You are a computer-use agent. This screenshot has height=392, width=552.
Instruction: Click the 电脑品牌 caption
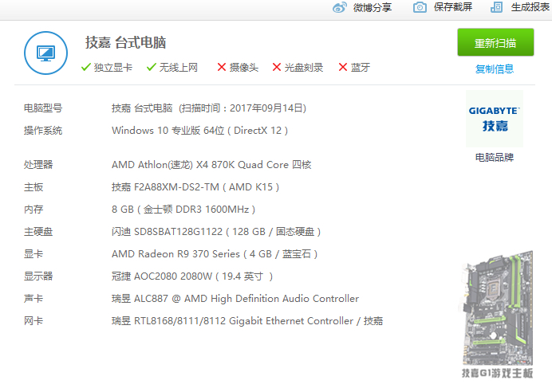coord(495,157)
